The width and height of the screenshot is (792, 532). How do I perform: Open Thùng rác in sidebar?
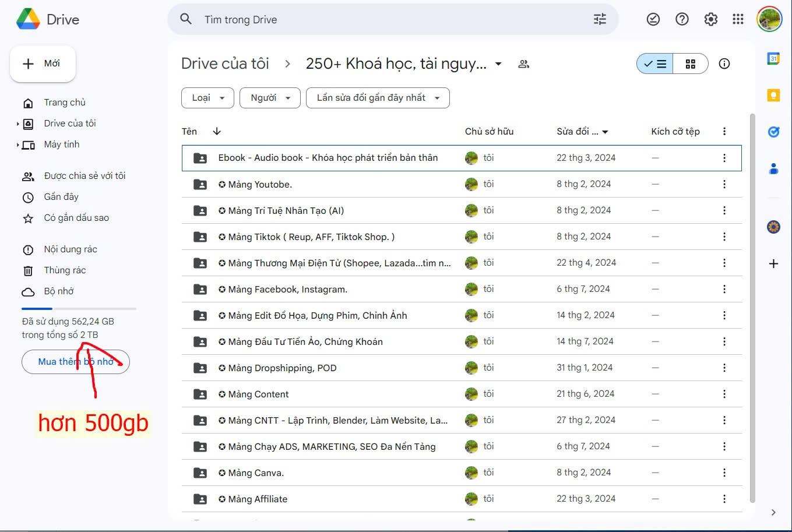[x=65, y=270]
